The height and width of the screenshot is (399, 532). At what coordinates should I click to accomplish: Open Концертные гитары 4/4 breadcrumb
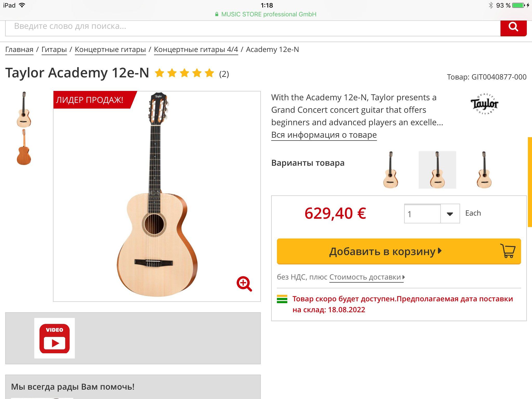click(196, 49)
